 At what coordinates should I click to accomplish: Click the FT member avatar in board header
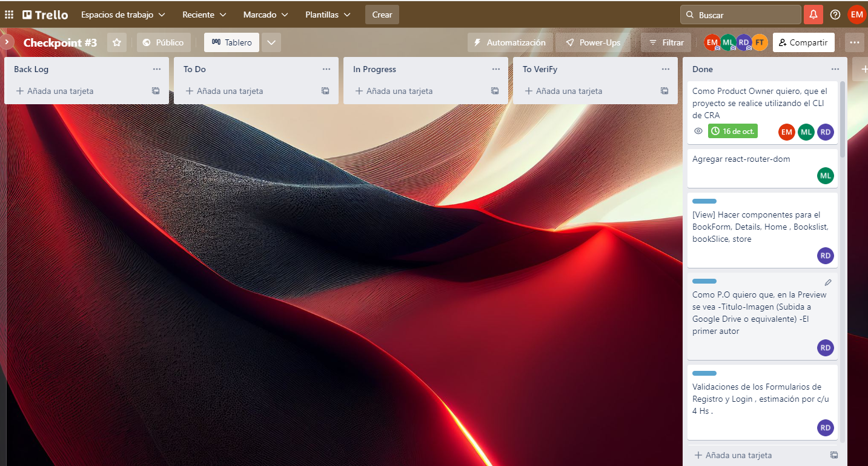pyautogui.click(x=760, y=42)
